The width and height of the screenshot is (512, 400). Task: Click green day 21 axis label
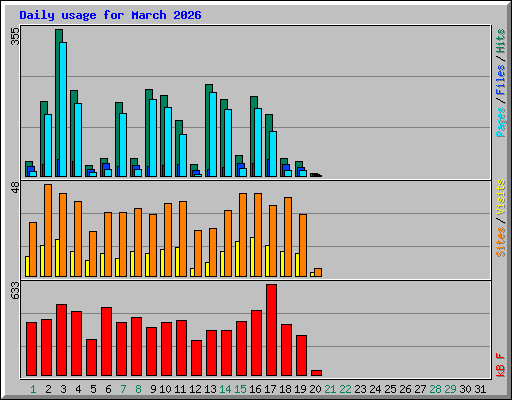pyautogui.click(x=330, y=389)
